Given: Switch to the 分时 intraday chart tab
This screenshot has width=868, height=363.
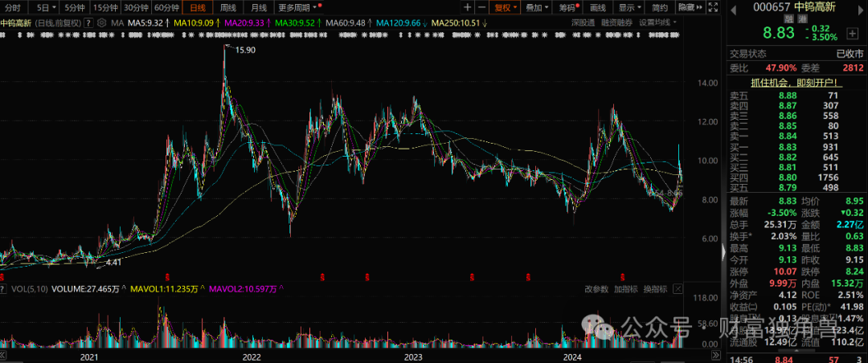Looking at the screenshot, I should tap(11, 8).
